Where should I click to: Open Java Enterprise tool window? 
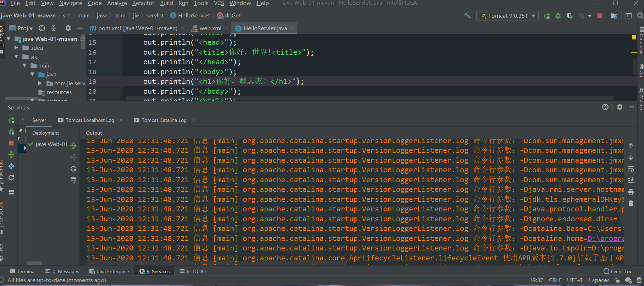109,271
